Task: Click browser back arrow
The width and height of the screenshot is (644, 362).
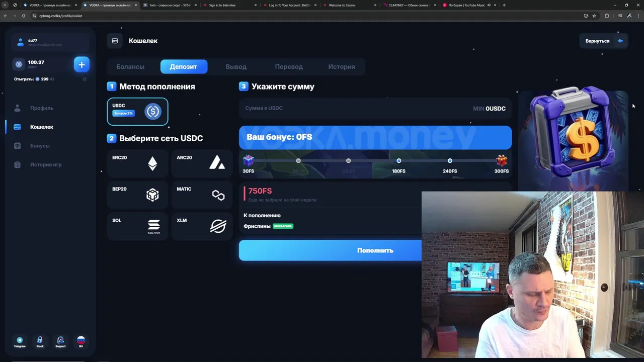Action: [6, 16]
